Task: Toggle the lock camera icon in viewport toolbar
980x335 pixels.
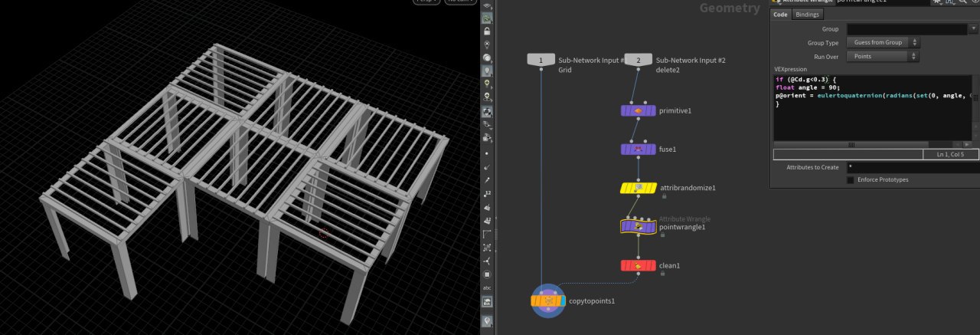Action: [487, 31]
